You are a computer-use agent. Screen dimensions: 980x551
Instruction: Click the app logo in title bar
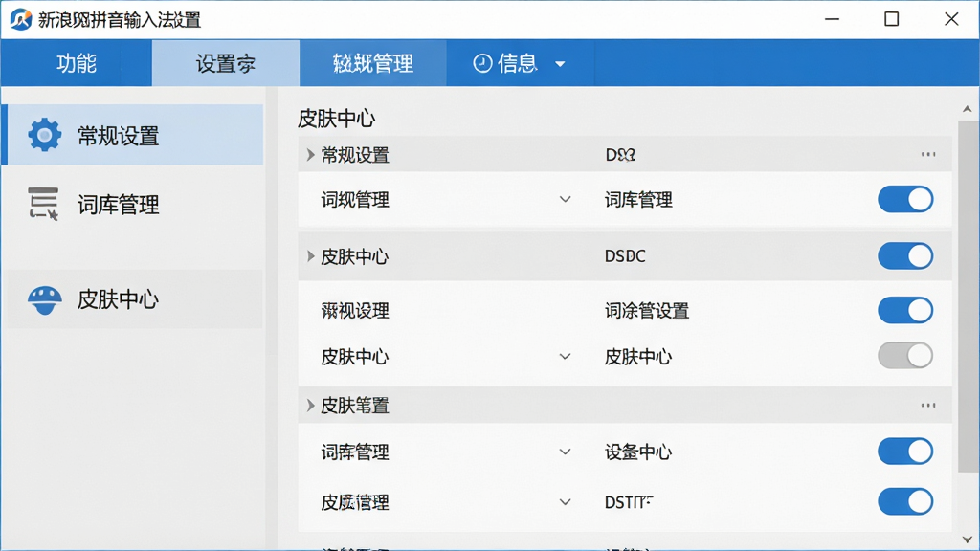pyautogui.click(x=21, y=19)
